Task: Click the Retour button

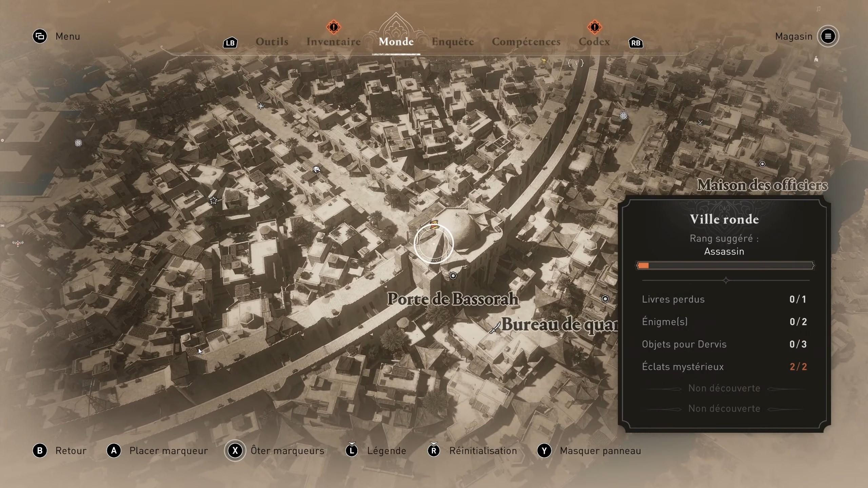Action: pos(40,451)
